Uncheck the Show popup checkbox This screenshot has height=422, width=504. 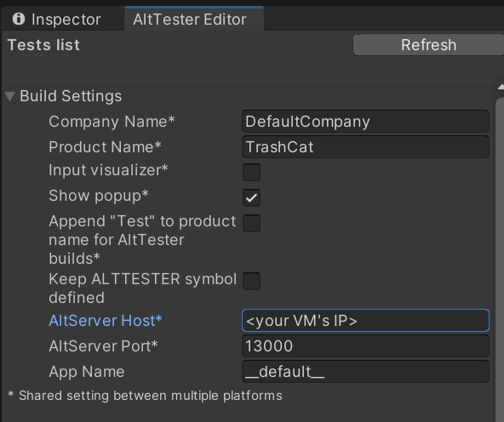coord(251,197)
